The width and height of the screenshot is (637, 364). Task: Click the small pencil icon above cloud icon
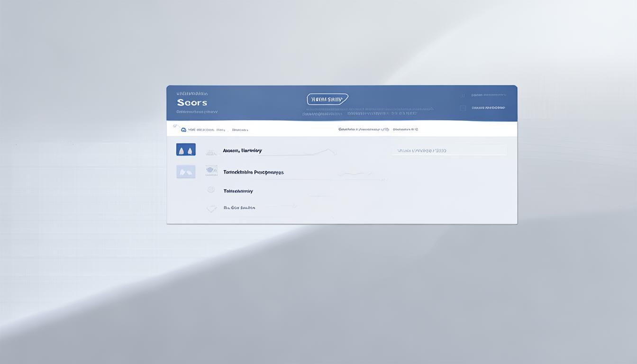pos(175,126)
